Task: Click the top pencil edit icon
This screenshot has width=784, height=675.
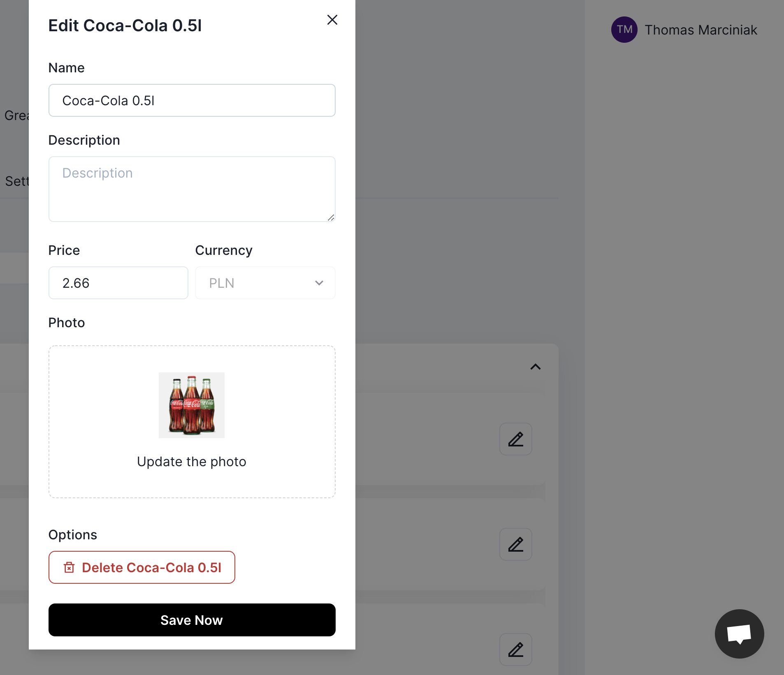Action: pos(516,439)
